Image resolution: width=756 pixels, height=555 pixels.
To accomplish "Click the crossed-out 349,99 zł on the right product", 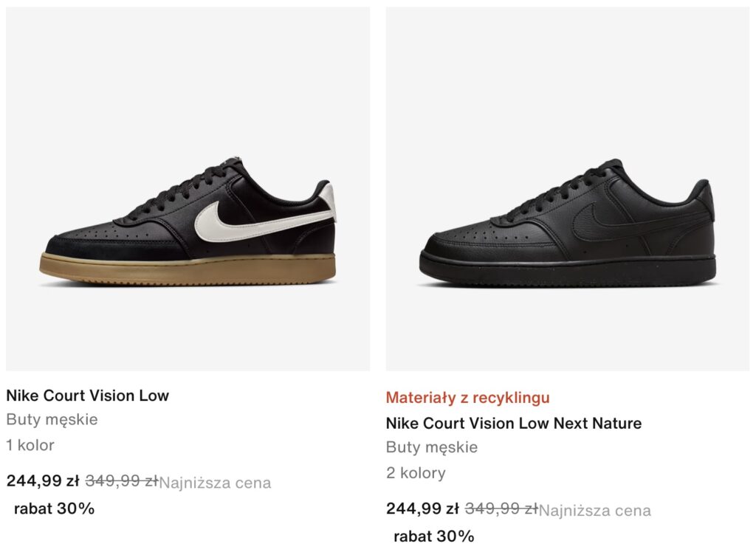I will 501,509.
